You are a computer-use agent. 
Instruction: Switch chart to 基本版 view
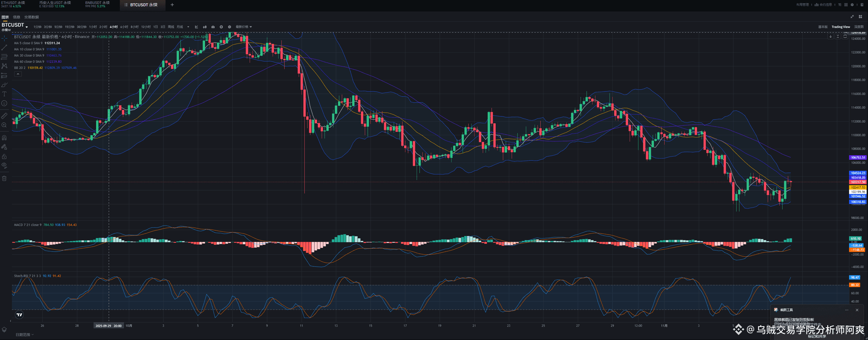pyautogui.click(x=823, y=27)
